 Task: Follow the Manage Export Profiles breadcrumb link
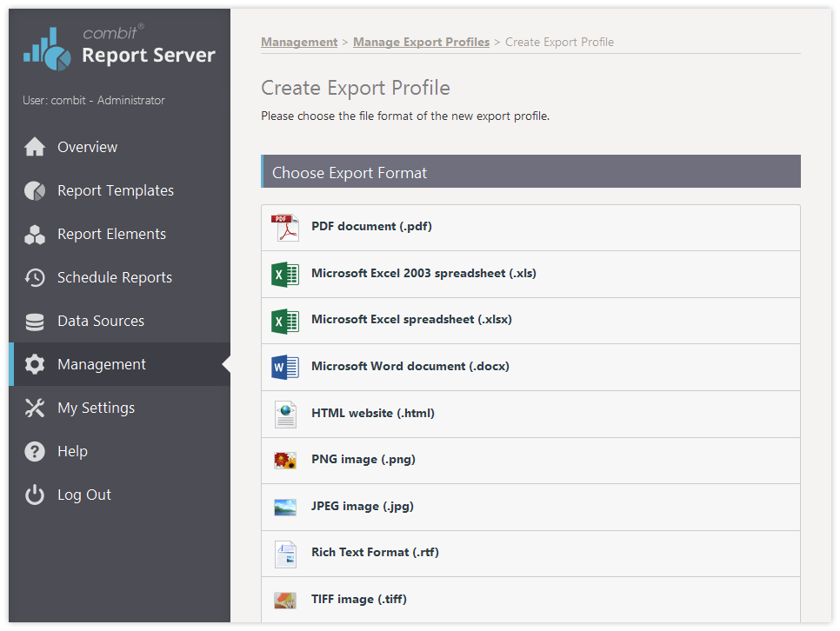[421, 42]
